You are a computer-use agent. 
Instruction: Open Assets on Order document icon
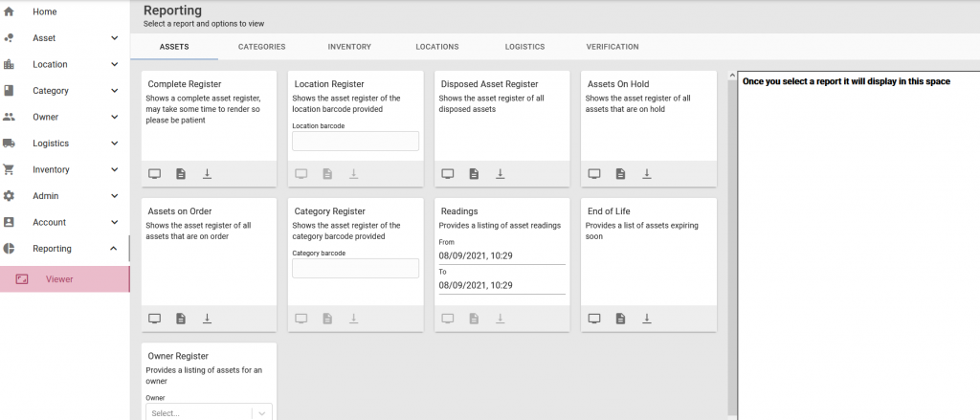tap(181, 319)
